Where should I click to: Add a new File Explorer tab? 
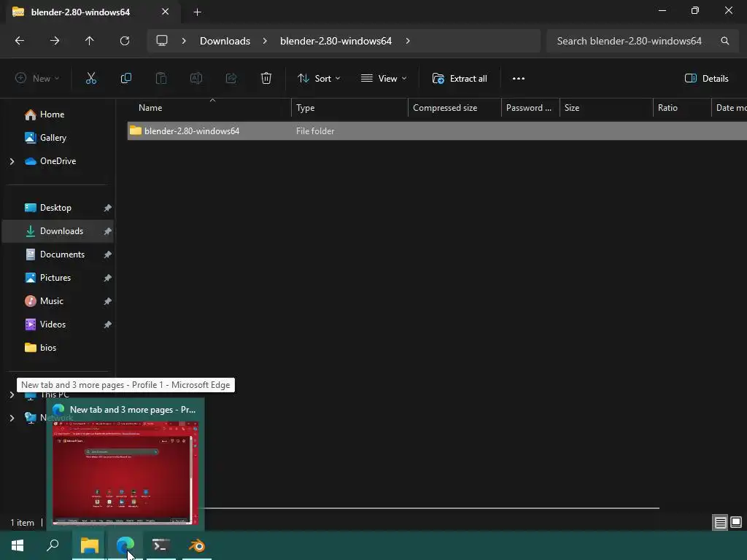coord(197,12)
